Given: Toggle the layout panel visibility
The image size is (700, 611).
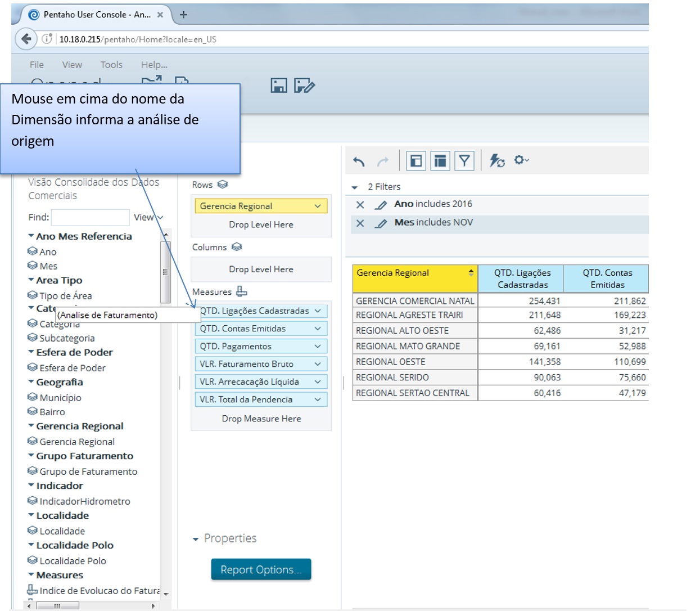Looking at the screenshot, I should [440, 160].
